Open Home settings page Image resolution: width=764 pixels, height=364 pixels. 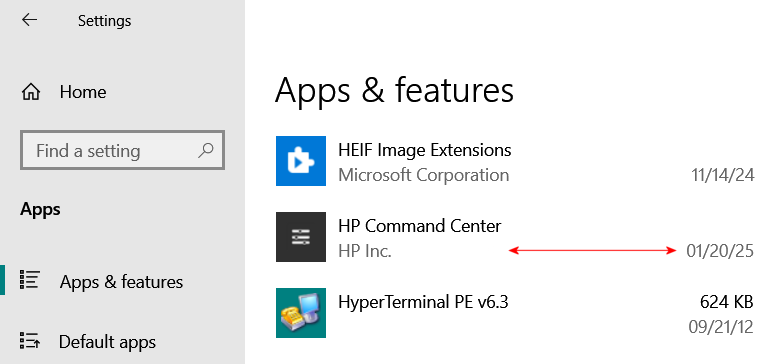[x=83, y=92]
